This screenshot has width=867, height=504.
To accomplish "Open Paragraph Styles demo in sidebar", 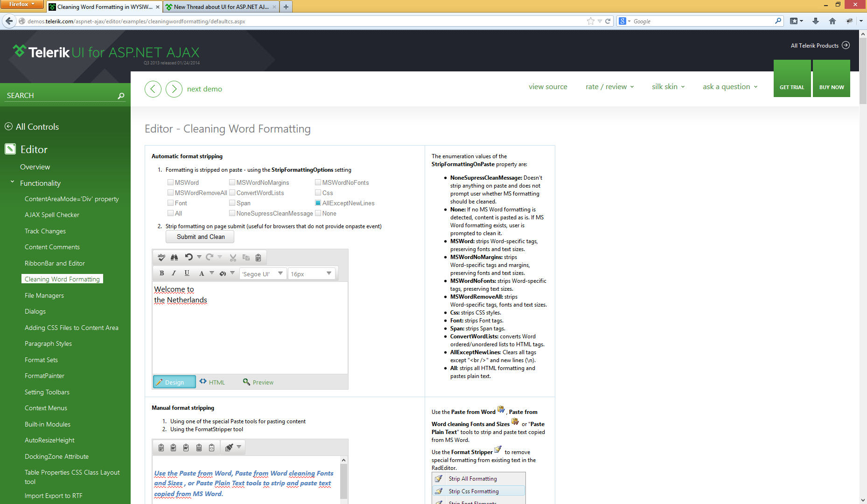I will pyautogui.click(x=48, y=343).
